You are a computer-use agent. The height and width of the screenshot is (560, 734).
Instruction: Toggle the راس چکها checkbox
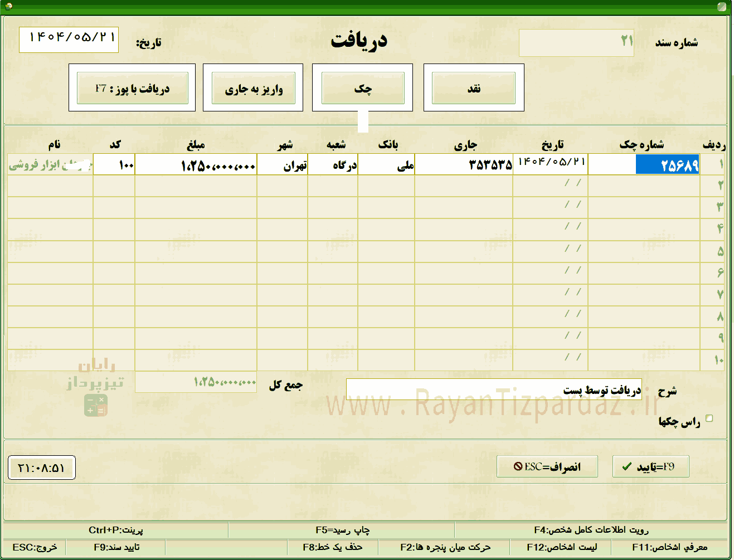(709, 418)
